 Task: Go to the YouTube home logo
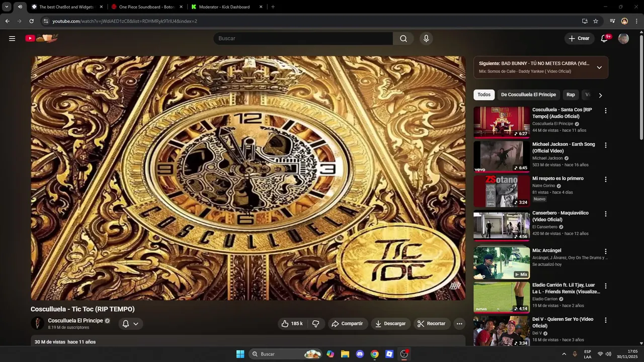point(42,38)
